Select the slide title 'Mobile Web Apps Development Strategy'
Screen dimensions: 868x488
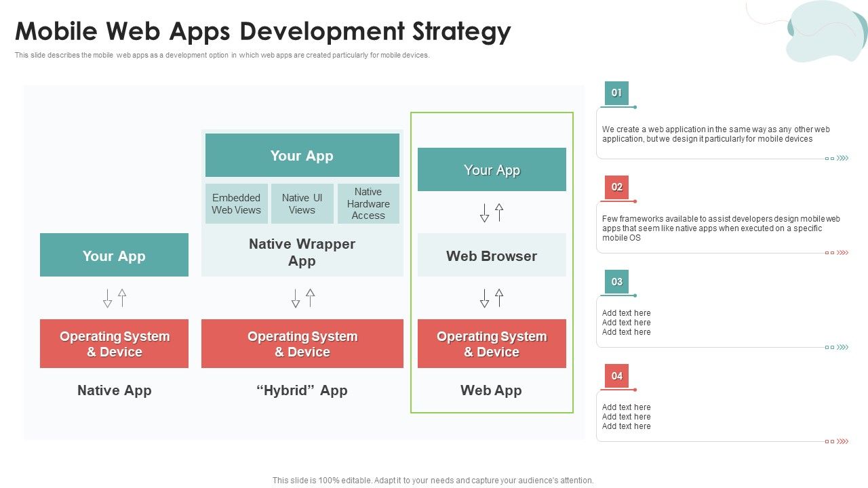263,31
